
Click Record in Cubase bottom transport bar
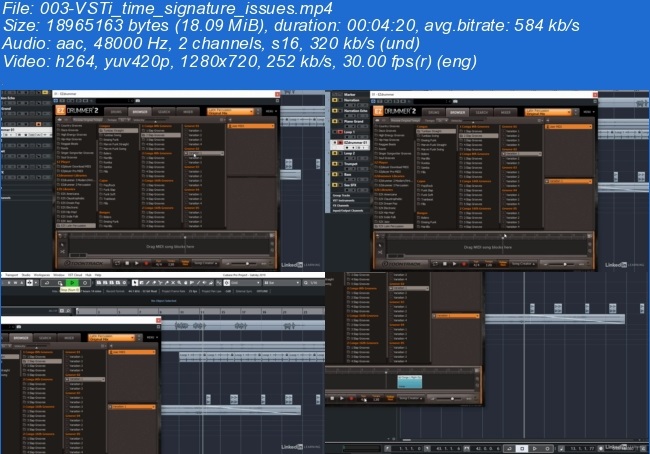point(547,449)
